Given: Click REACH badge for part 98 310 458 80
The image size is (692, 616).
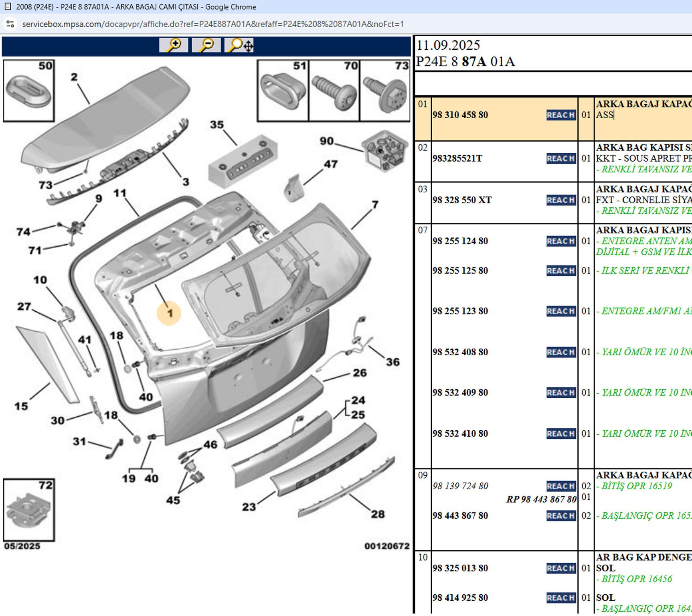Looking at the screenshot, I should [560, 115].
